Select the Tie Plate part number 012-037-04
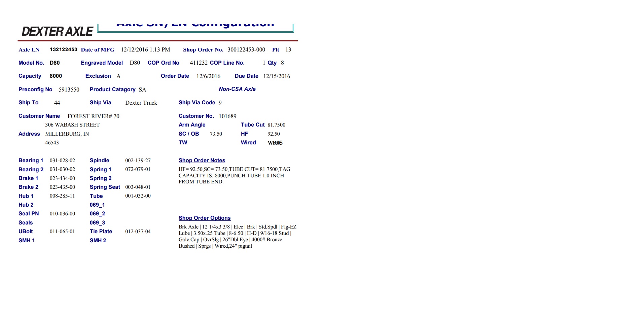This screenshot has height=315, width=644. click(138, 232)
